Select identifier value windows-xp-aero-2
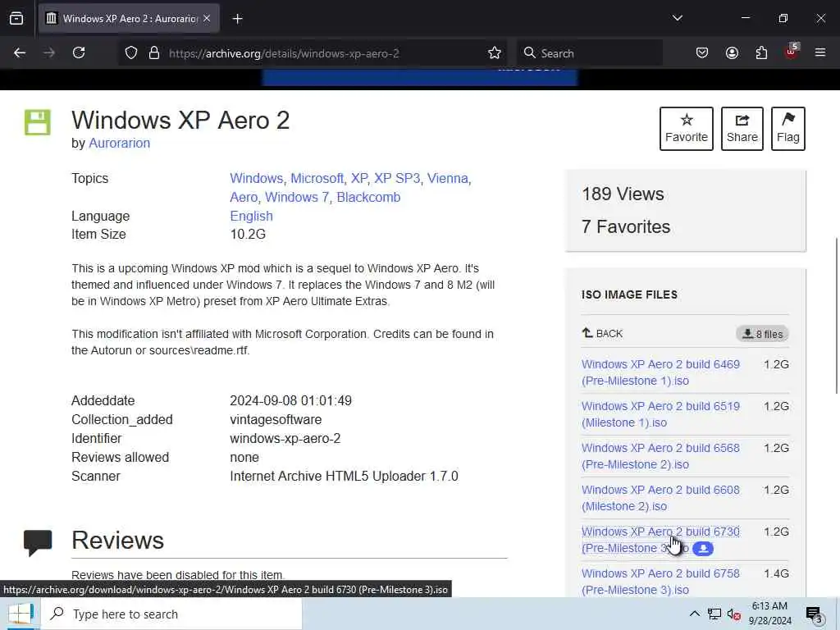Viewport: 840px width, 630px height. pyautogui.click(x=285, y=438)
